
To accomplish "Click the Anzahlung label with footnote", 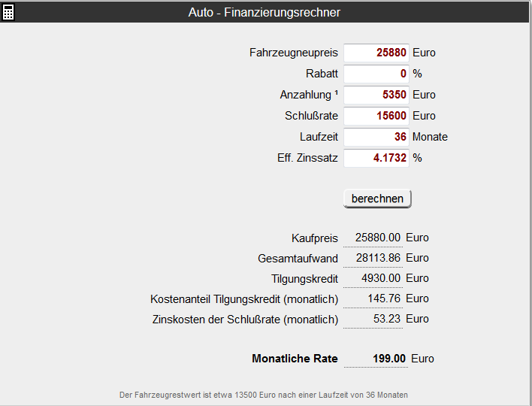I will (309, 95).
